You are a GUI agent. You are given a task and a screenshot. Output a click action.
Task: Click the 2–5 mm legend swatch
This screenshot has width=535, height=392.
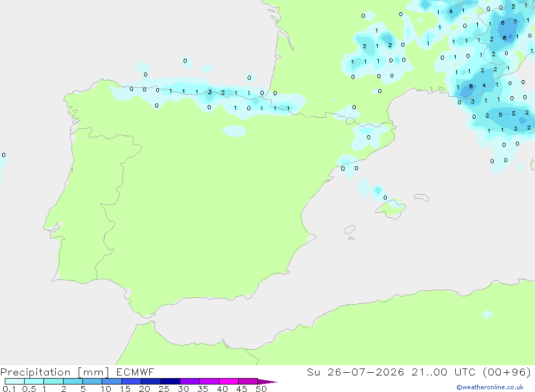[73, 381]
